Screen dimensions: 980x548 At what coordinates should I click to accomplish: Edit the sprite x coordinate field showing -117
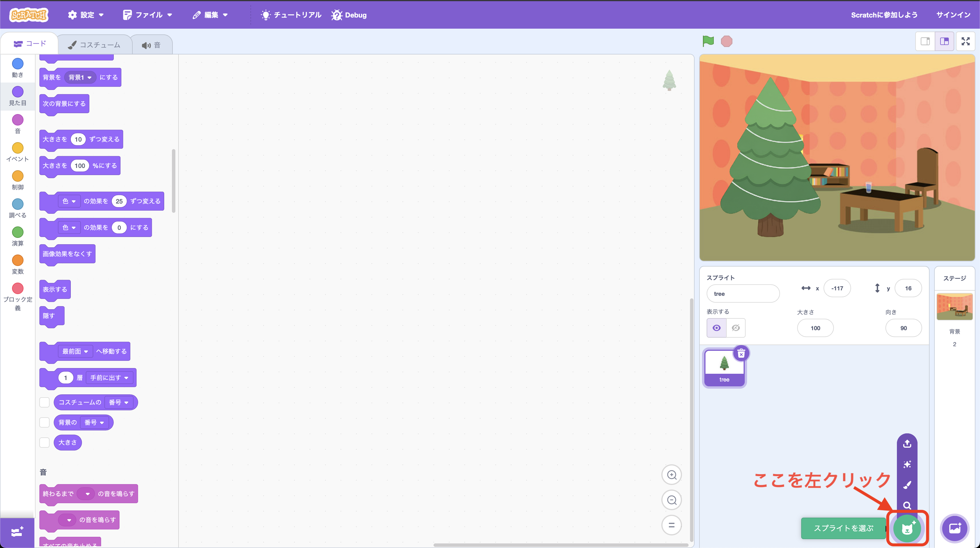coord(837,288)
